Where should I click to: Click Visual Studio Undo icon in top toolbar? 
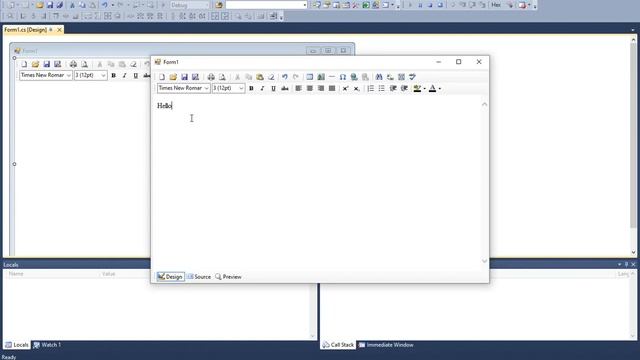(x=105, y=5)
